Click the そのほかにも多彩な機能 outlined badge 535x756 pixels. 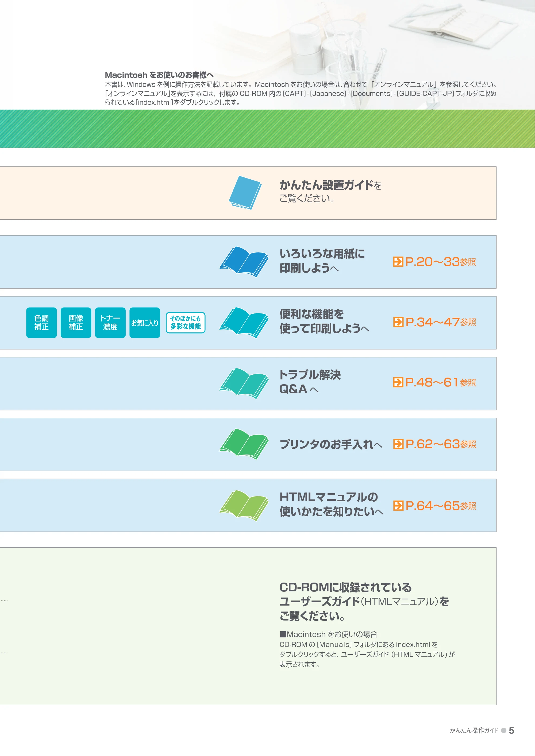click(x=186, y=323)
